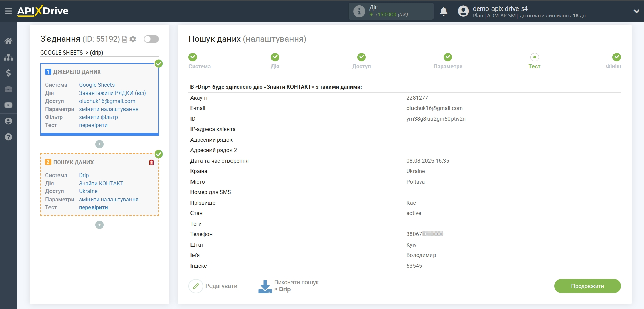Expand the account dropdown chevron

coord(636,11)
